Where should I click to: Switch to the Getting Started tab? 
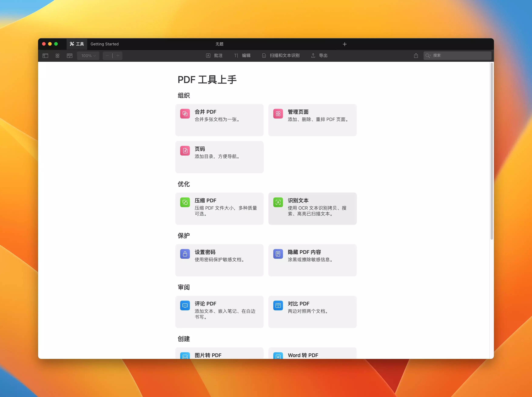[x=104, y=44]
